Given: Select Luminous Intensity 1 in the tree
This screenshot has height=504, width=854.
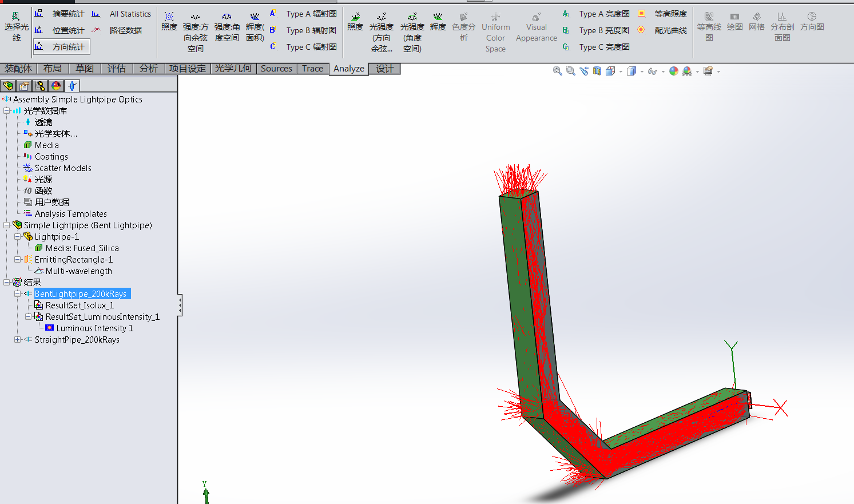Looking at the screenshot, I should (94, 328).
